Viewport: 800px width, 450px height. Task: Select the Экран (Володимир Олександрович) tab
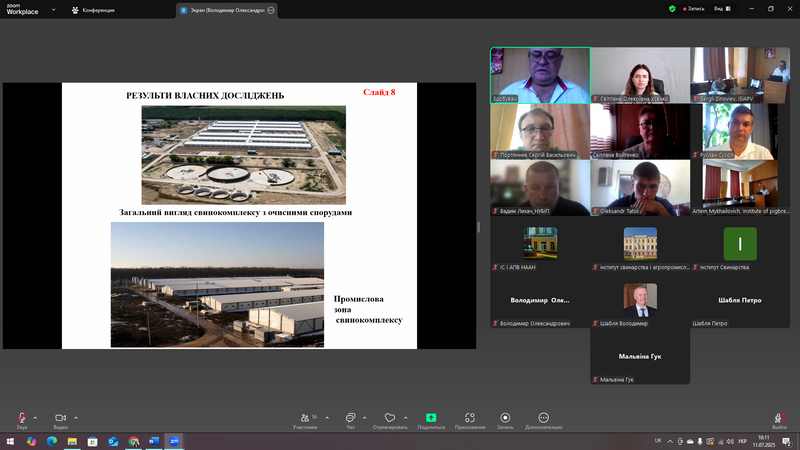(227, 10)
